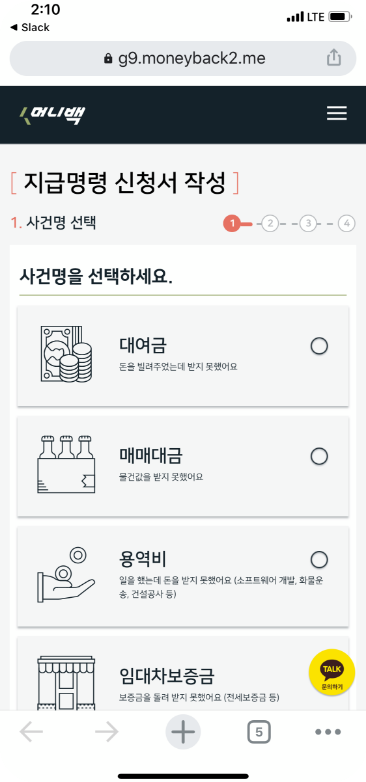The width and height of the screenshot is (366, 782).
Task: Open the hamburger menu in header
Action: 337,114
